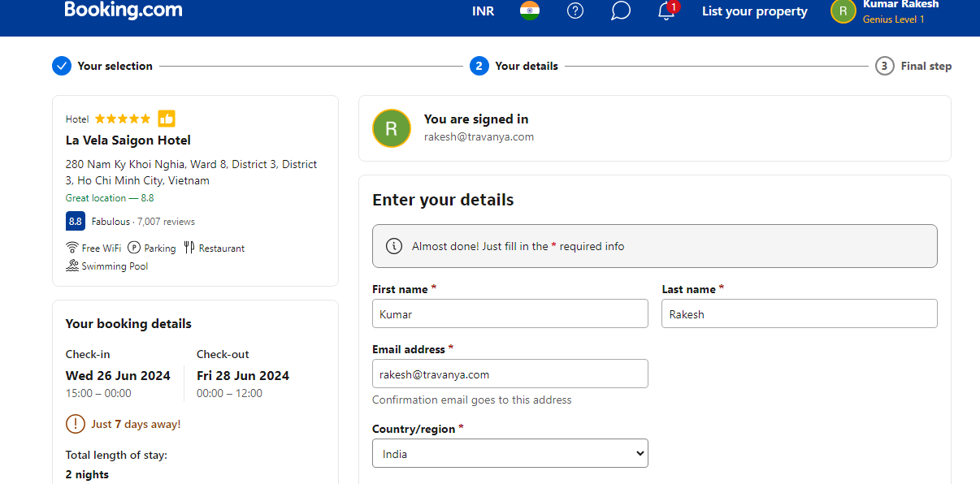Click the check-out time 00:00 – 12:00
980x484 pixels.
point(229,393)
